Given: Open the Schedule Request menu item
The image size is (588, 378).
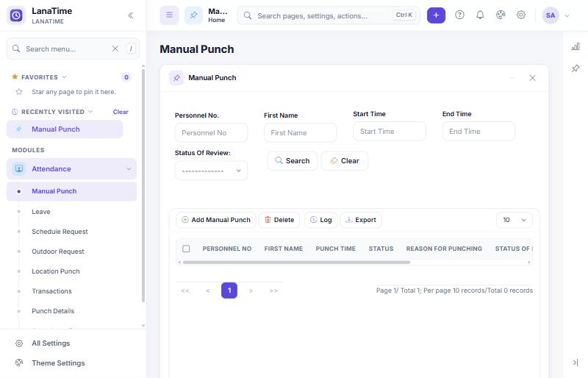Looking at the screenshot, I should 60,232.
